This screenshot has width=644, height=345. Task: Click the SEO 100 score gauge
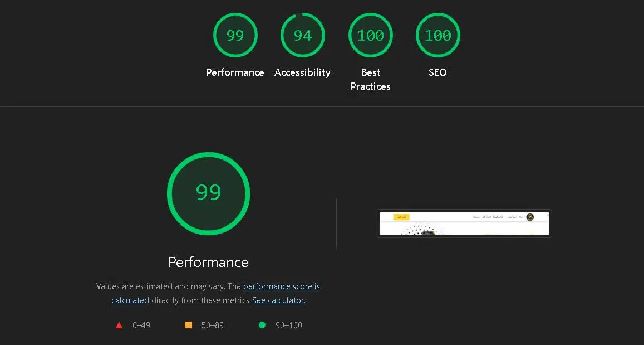pos(438,35)
